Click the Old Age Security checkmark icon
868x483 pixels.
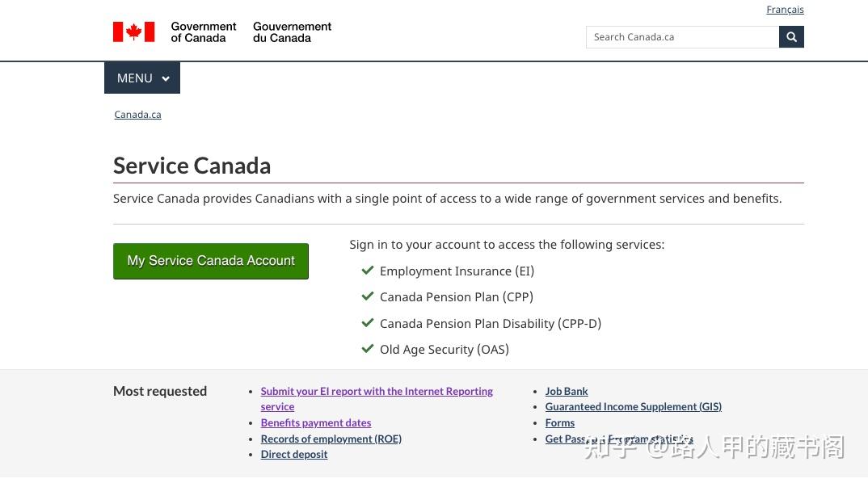pos(368,349)
